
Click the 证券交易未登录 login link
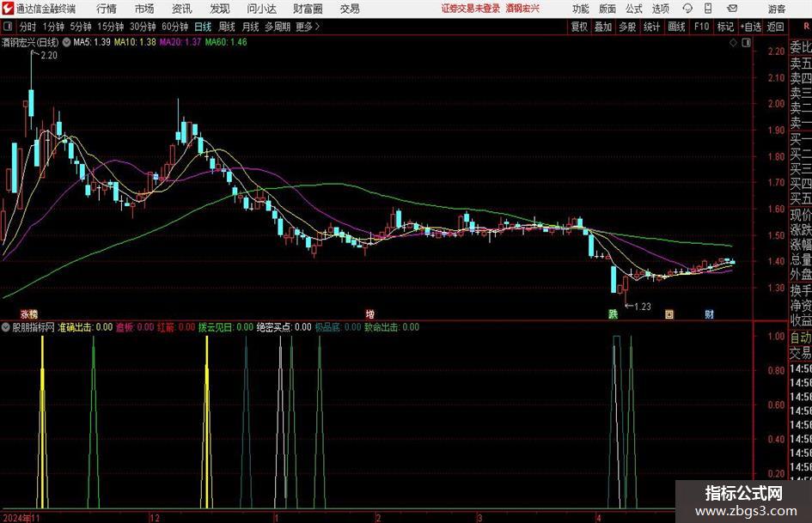471,9
